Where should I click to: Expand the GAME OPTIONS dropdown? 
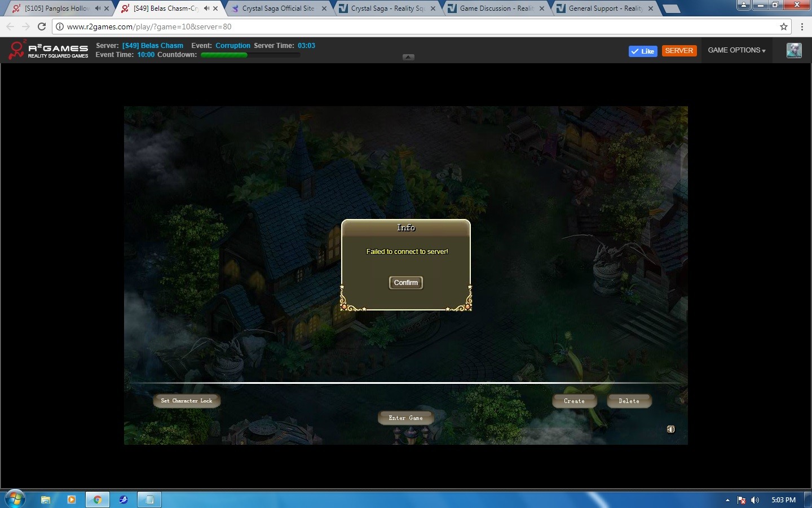737,50
